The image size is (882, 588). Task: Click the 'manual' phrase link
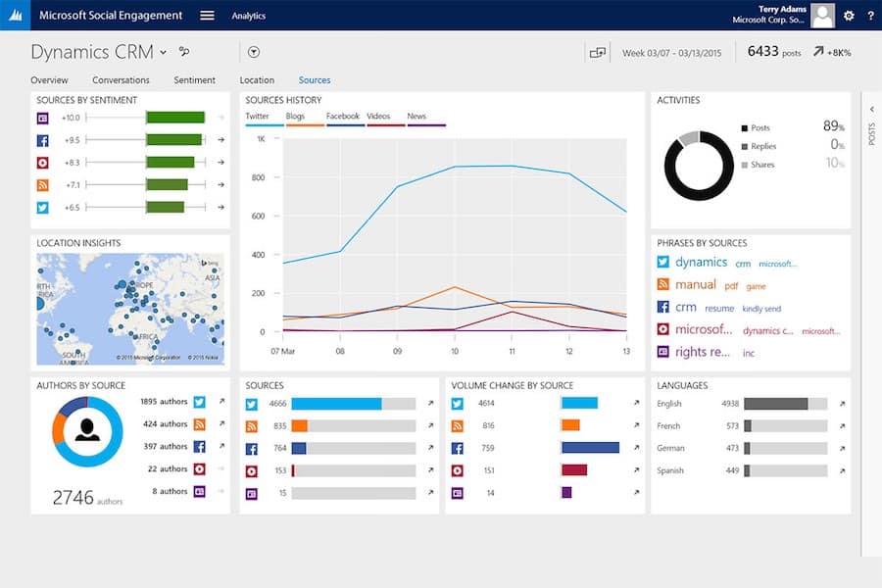click(695, 285)
